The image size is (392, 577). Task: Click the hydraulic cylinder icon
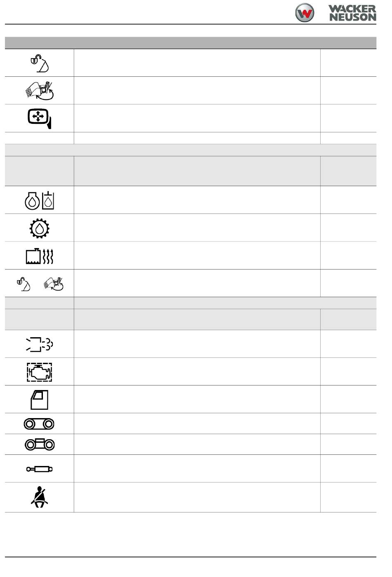click(x=40, y=469)
